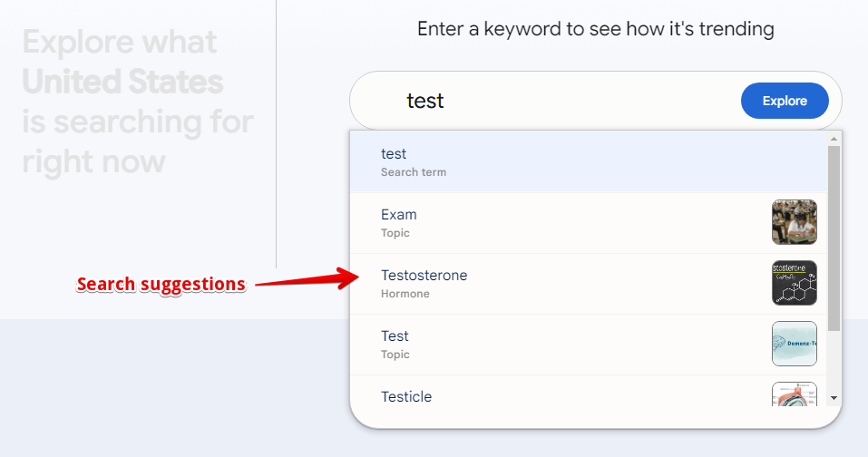Screen dimensions: 868x457
Task: Click the suggestions list scroll-up arrow
Action: pos(834,139)
